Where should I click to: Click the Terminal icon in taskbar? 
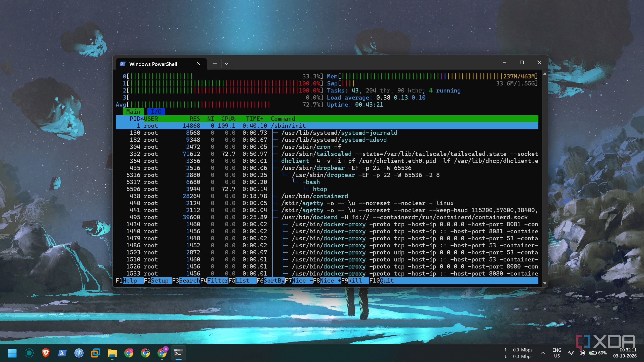point(179,353)
